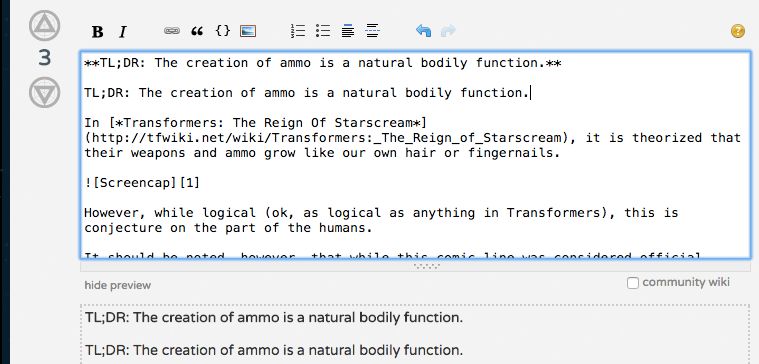759x364 pixels.
Task: Click the 'conjecture on the part of' line
Action: (228, 228)
